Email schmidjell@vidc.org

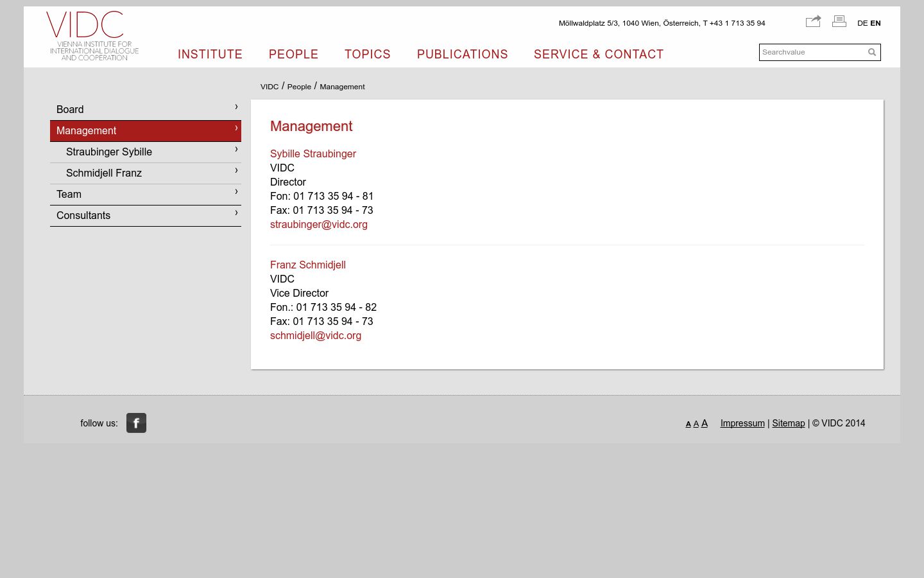(316, 335)
